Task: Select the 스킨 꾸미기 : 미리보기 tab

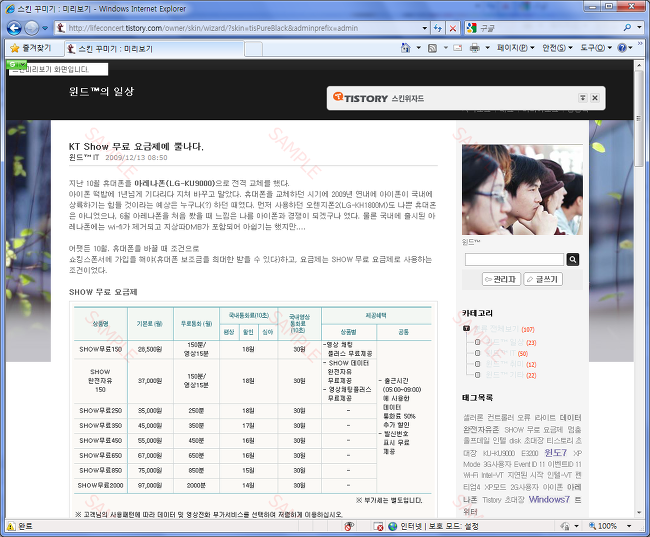Action: [x=154, y=49]
